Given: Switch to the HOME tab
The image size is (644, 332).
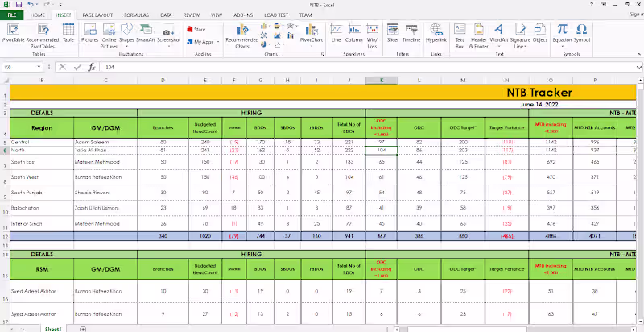Looking at the screenshot, I should tap(37, 15).
